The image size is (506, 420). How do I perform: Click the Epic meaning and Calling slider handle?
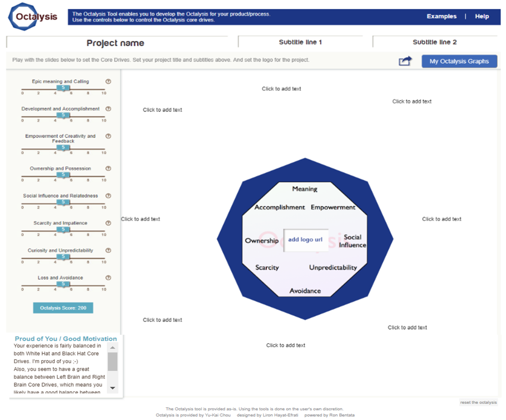63,88
